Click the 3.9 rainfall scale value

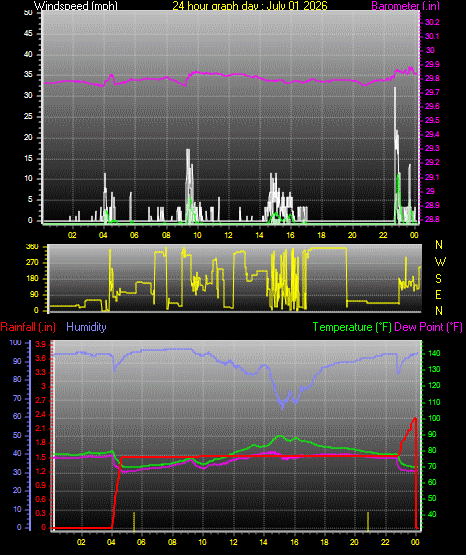pyautogui.click(x=41, y=344)
